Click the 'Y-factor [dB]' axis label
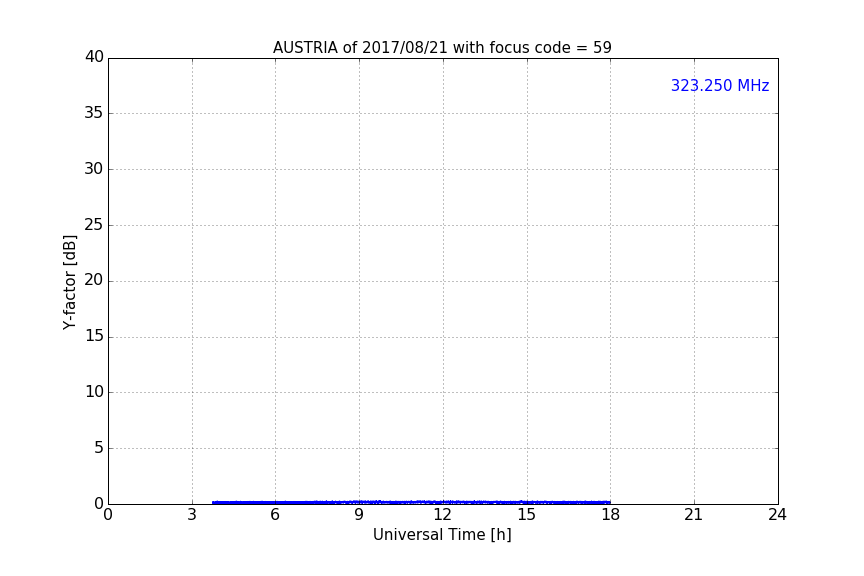The width and height of the screenshot is (864, 576). 69,282
